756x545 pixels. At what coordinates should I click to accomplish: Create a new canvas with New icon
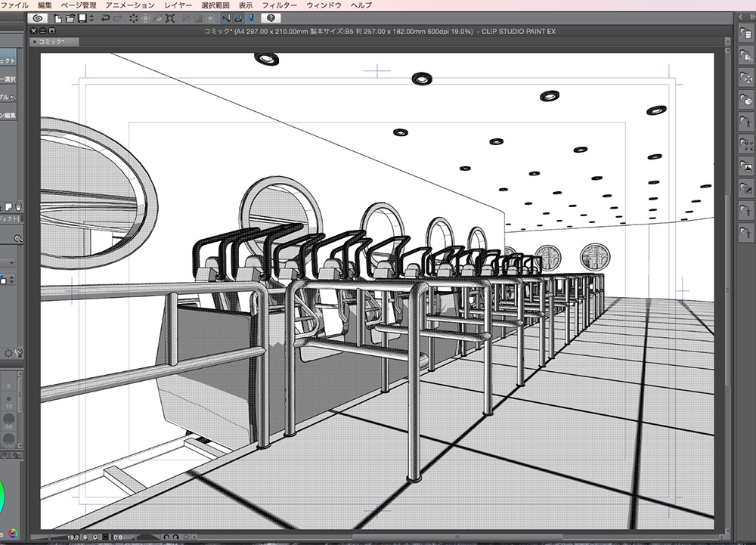coord(58,18)
